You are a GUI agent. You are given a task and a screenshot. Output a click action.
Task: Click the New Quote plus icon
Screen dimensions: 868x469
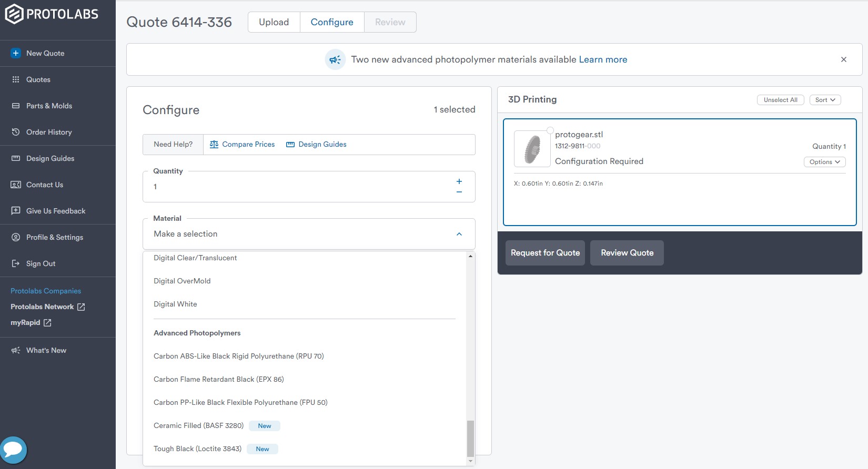point(16,53)
